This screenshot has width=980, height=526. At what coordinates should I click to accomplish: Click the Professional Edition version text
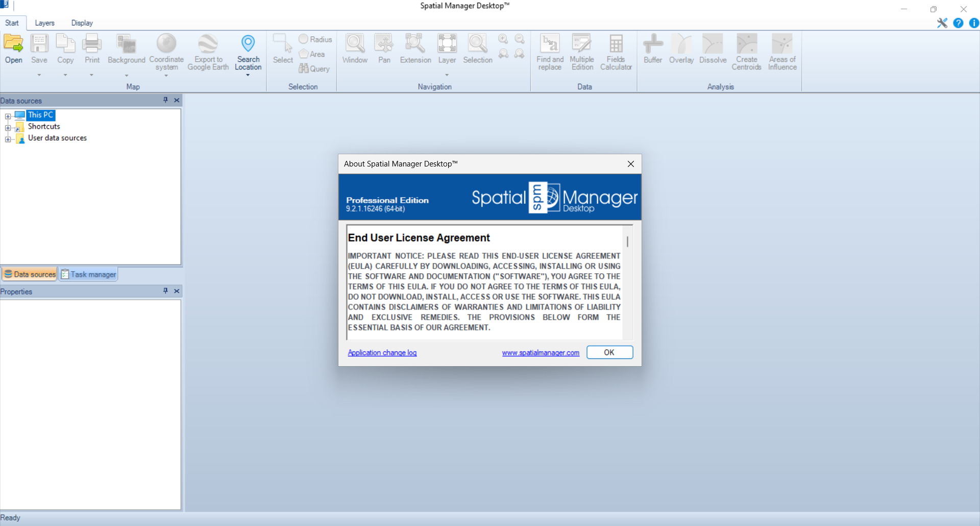pyautogui.click(x=387, y=200)
